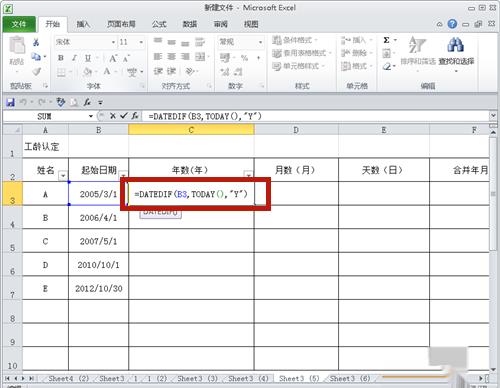Confirm formula with check mark icon
This screenshot has height=388, width=500.
(x=124, y=116)
